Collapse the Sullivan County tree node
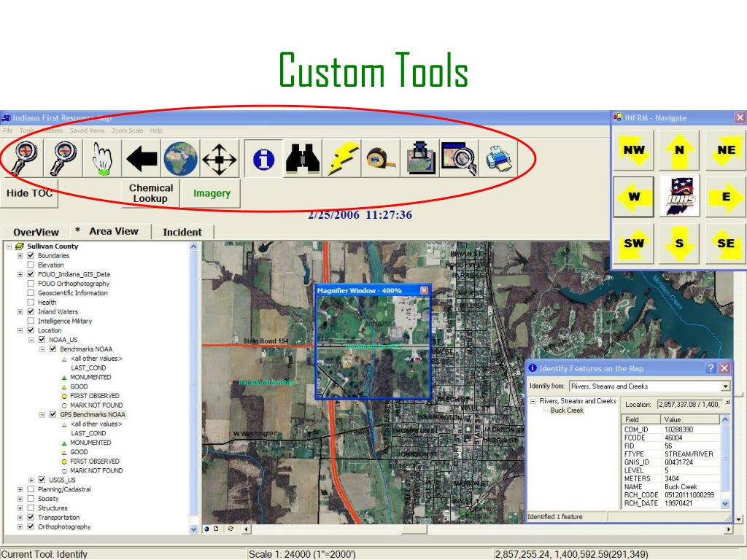The height and width of the screenshot is (560, 747). pyautogui.click(x=9, y=246)
